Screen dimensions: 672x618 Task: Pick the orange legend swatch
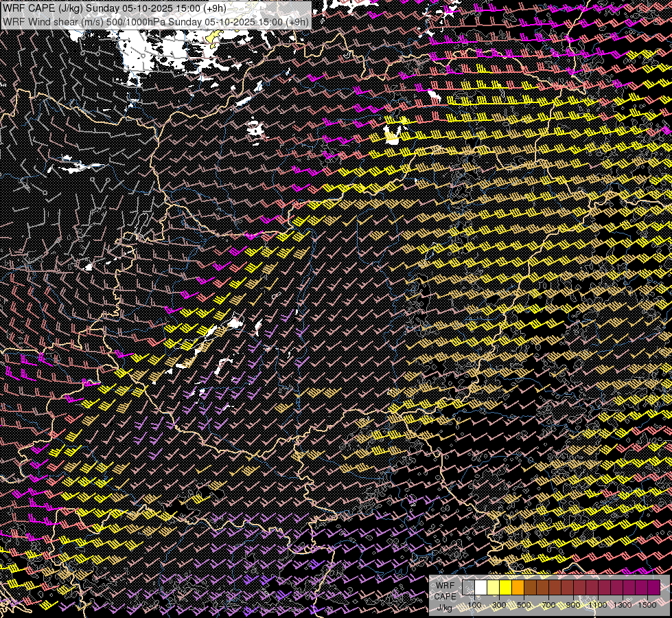pyautogui.click(x=518, y=588)
